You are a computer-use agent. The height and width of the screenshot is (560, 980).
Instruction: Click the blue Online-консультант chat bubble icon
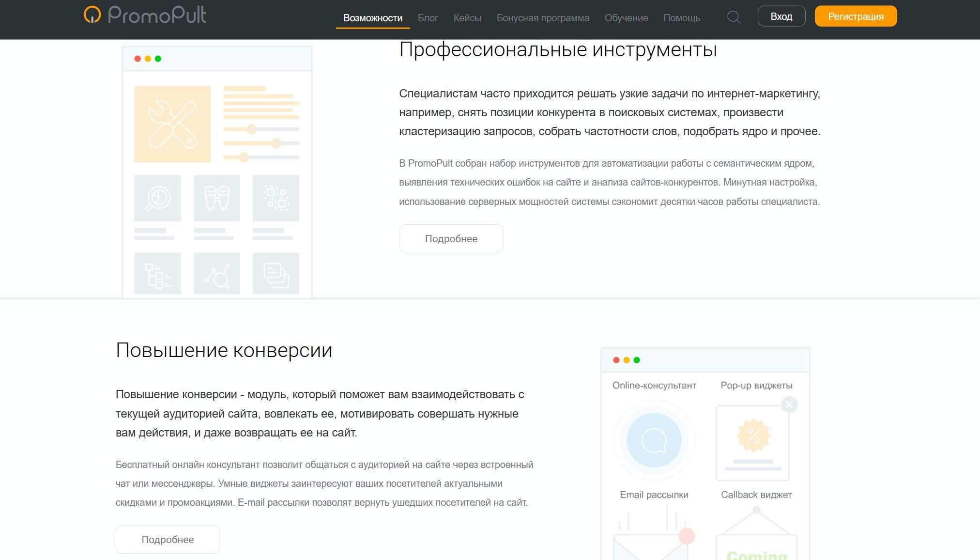pos(654,440)
